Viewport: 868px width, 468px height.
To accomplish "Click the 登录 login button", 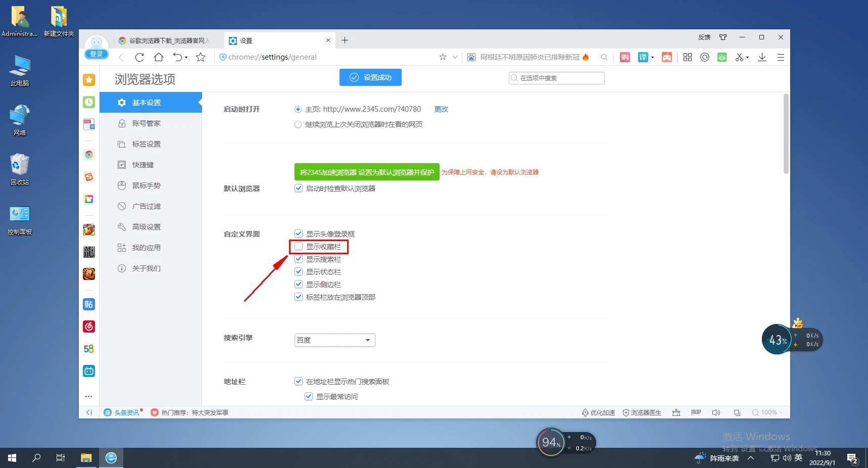I will 96,54.
